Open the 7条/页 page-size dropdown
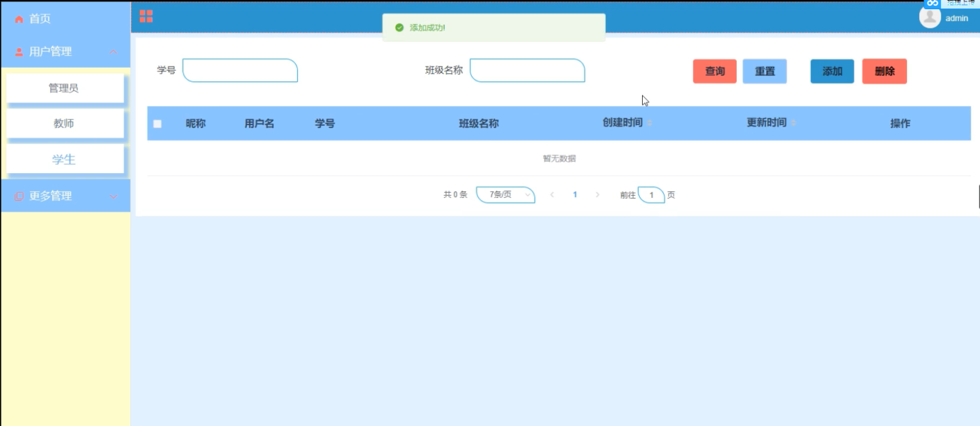980x426 pixels. pyautogui.click(x=506, y=194)
